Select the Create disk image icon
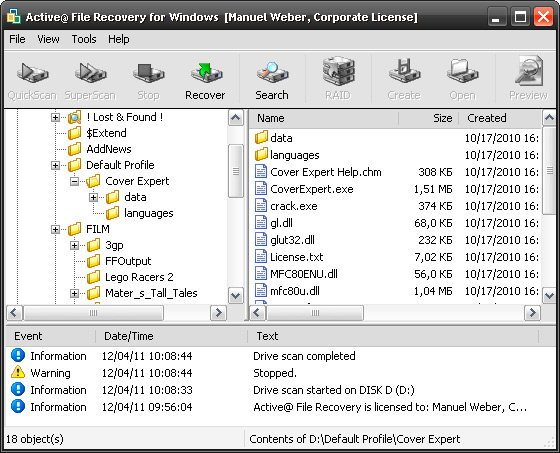The width and height of the screenshot is (560, 453). (x=404, y=80)
